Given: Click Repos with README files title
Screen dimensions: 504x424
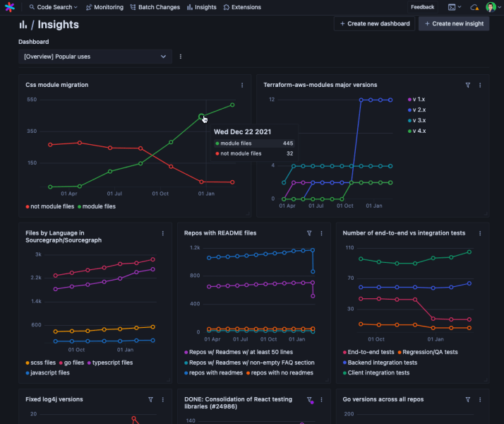Looking at the screenshot, I should coord(220,233).
